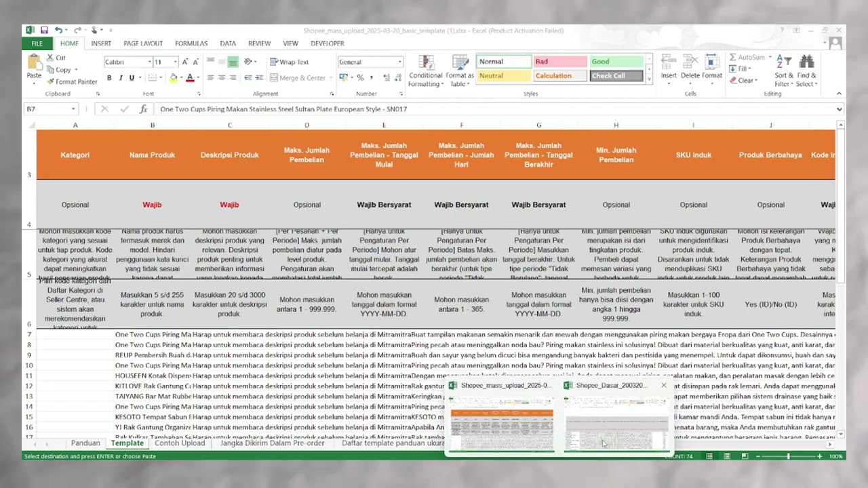Switch to the DEVELOPER ribbon tab
Viewport: 868px width, 488px height.
click(328, 43)
